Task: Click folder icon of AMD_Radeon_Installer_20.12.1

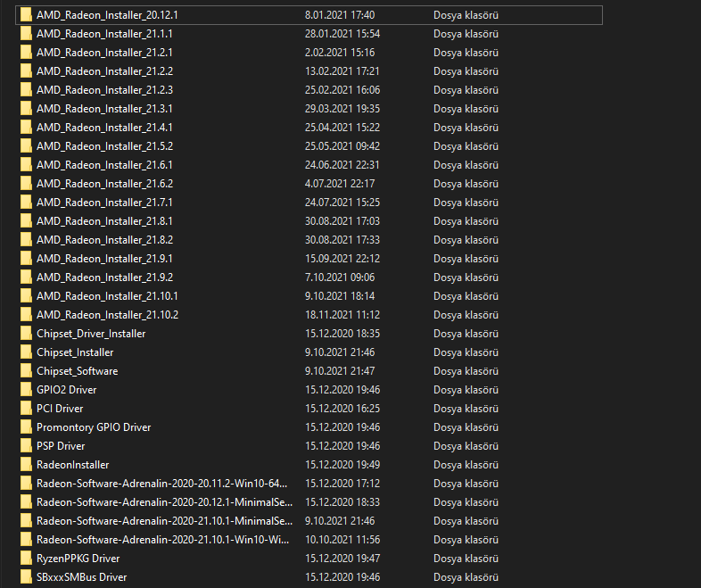Action: pos(27,15)
